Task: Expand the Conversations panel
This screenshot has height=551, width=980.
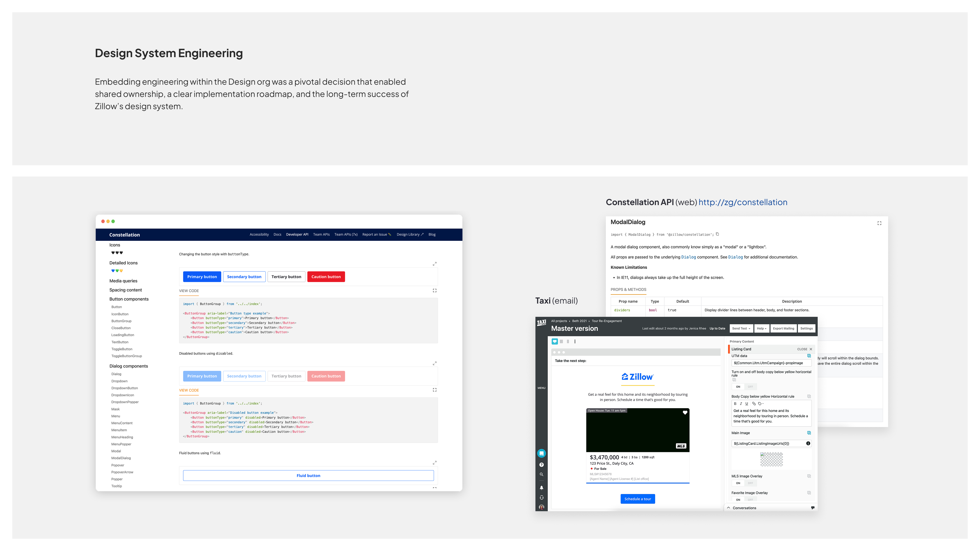Action: click(x=729, y=508)
